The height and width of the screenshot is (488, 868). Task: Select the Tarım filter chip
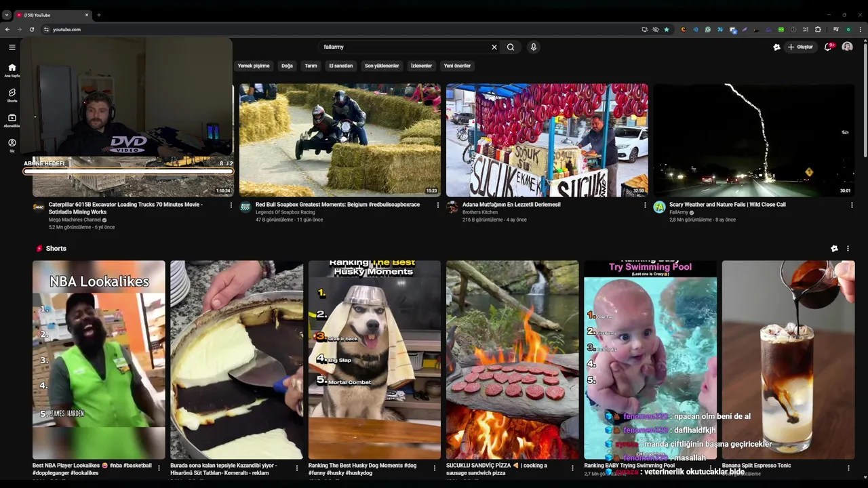point(311,66)
